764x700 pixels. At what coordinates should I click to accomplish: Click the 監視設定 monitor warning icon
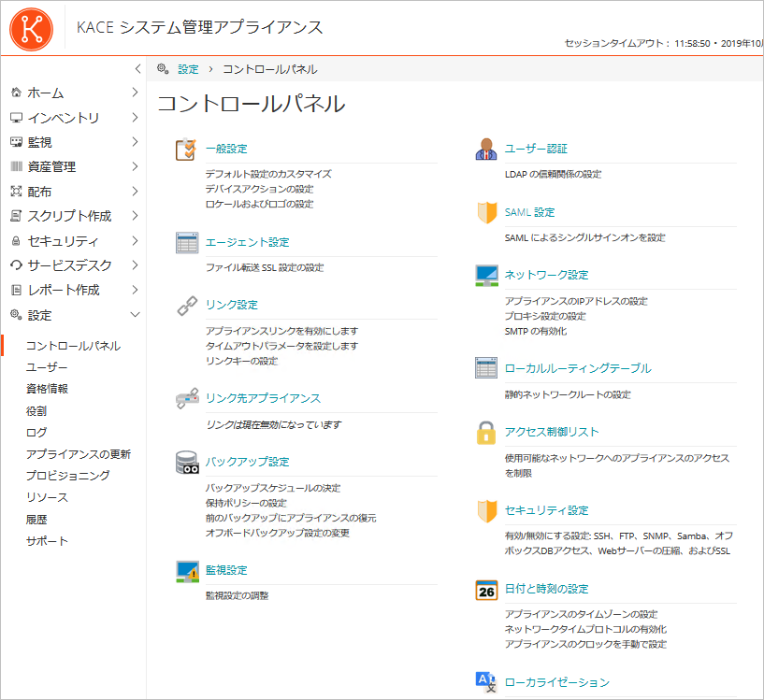pos(187,571)
